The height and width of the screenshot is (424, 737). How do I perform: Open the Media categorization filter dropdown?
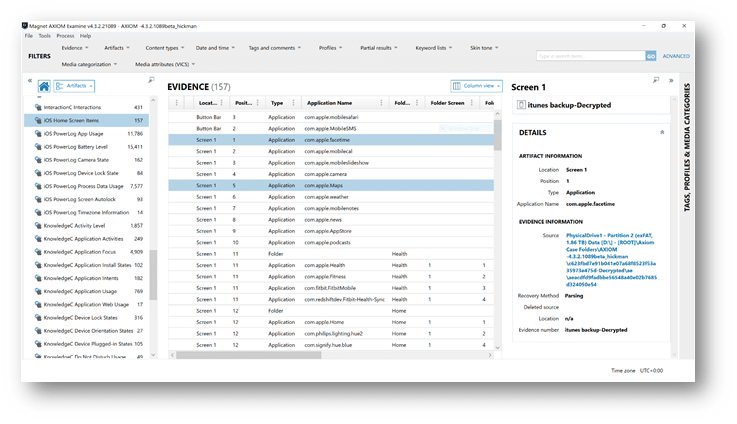[x=89, y=64]
